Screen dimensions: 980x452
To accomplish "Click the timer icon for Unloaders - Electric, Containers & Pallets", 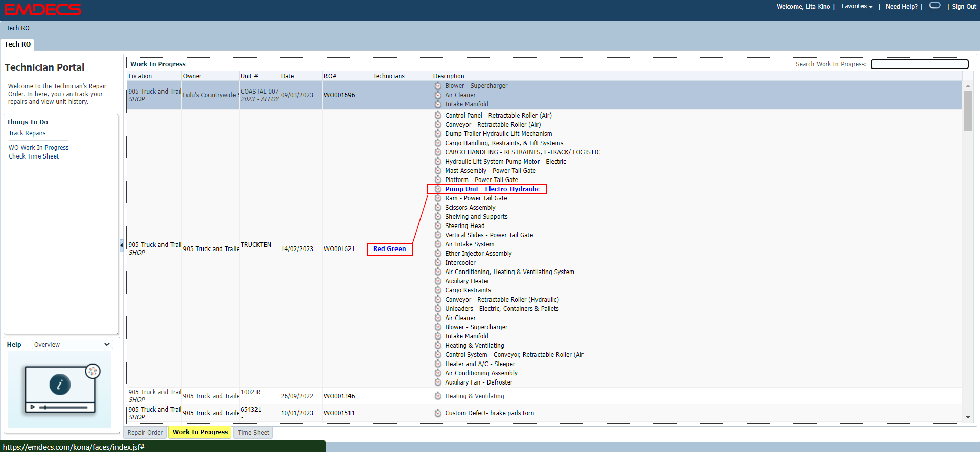I will (x=438, y=308).
